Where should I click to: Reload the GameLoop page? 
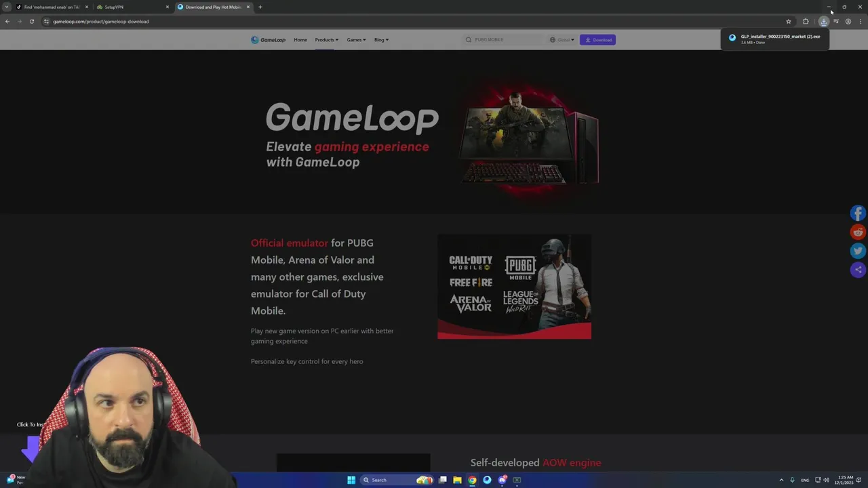tap(31, 21)
